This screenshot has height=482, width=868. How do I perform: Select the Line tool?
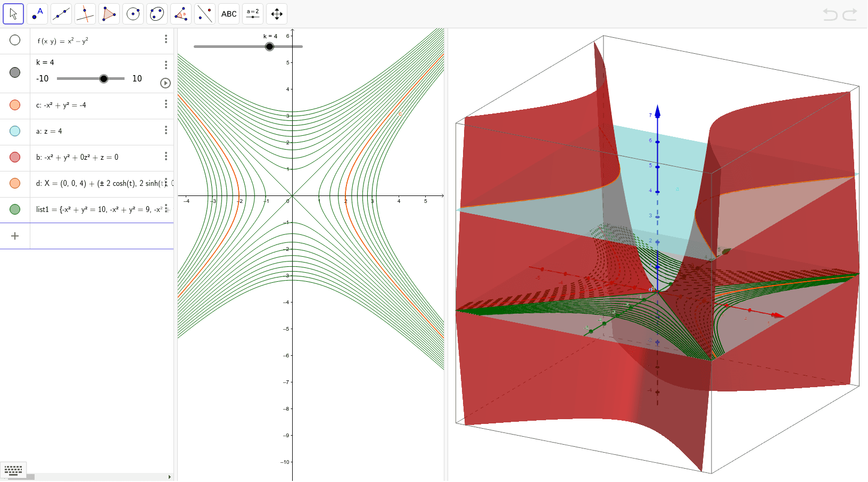(x=61, y=13)
